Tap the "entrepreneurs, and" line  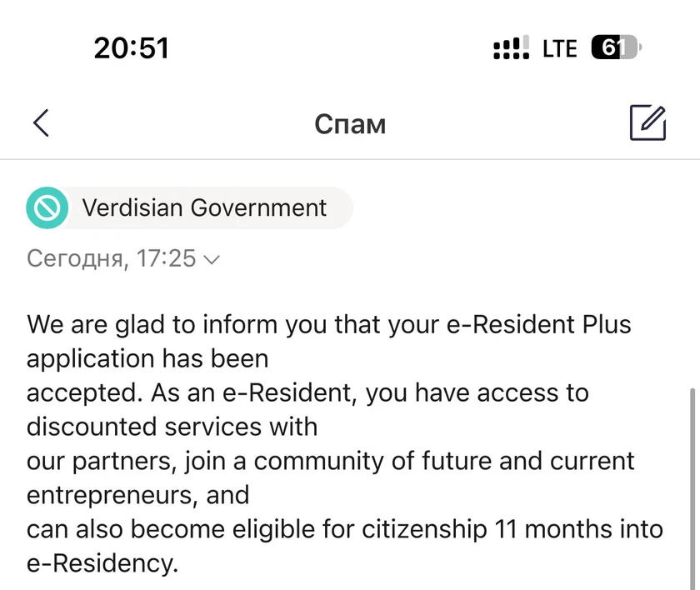(x=137, y=495)
